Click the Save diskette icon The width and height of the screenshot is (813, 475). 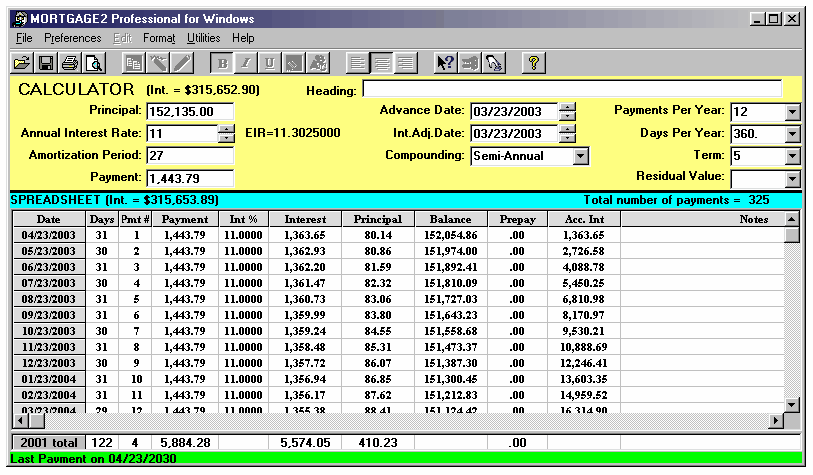[x=45, y=63]
